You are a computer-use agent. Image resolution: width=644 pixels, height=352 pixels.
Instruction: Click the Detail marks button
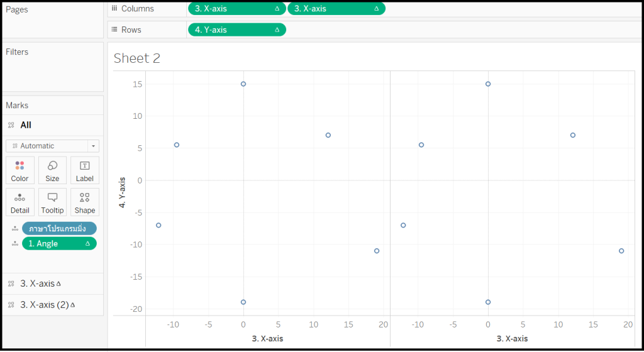click(x=19, y=202)
